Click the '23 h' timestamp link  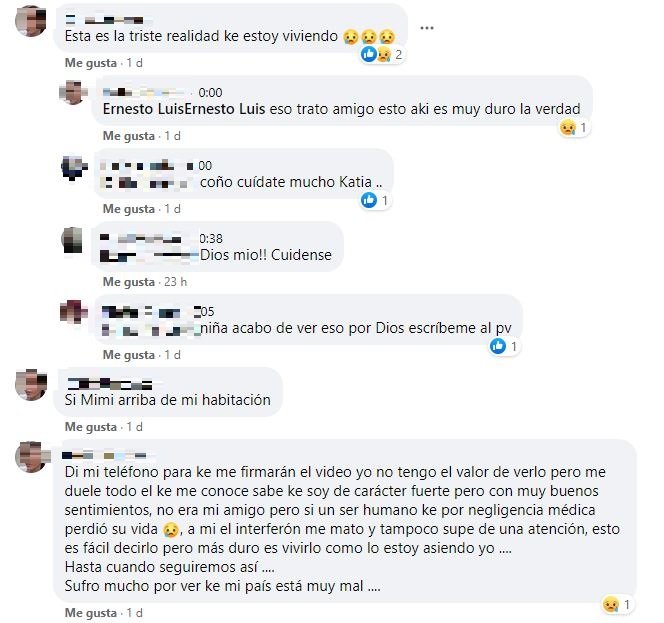pos(175,282)
